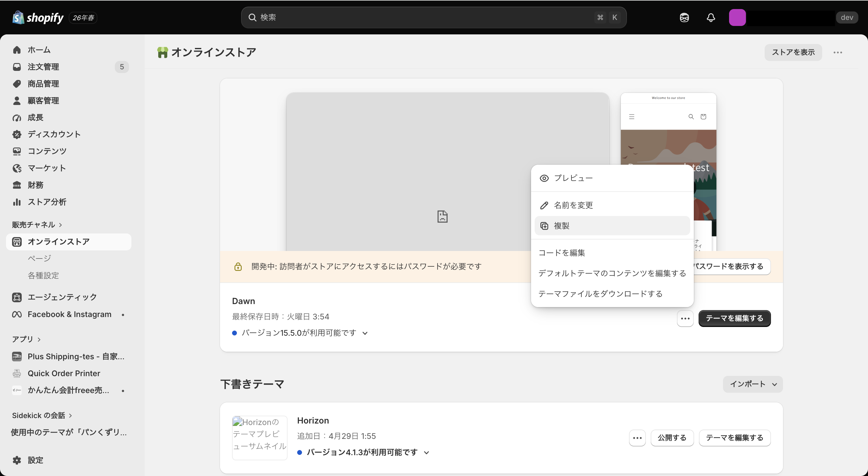
Task: Open the notifications bell
Action: pos(711,17)
